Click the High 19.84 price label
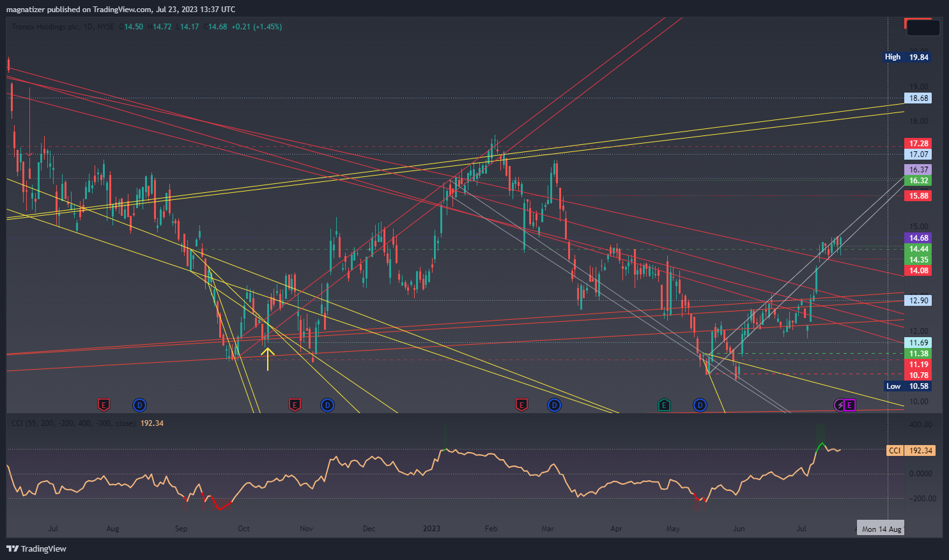Viewport: 949px width, 560px height. (906, 57)
